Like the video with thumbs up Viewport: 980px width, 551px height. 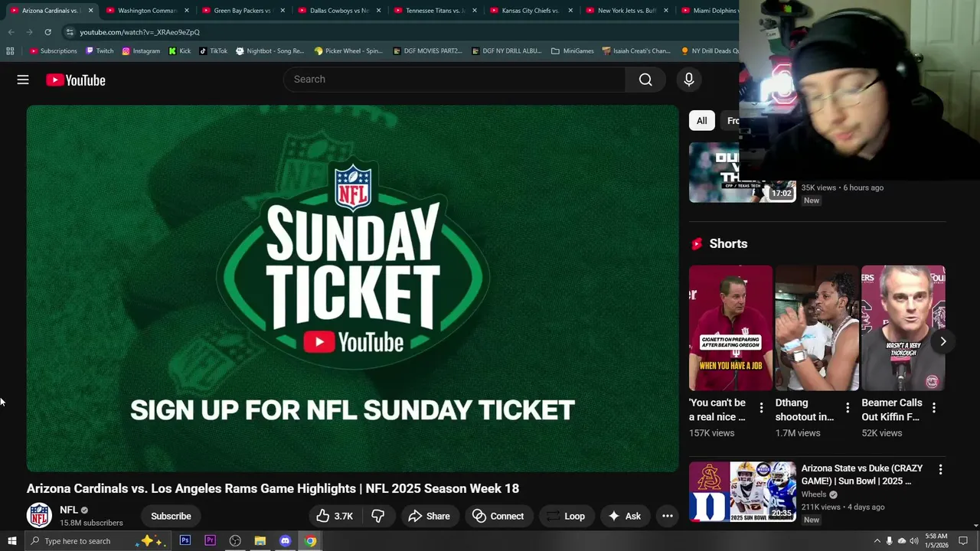(x=335, y=516)
